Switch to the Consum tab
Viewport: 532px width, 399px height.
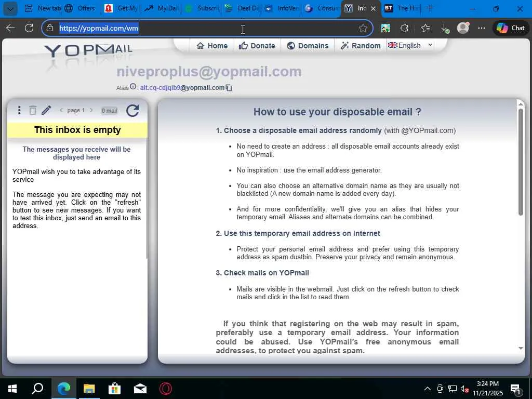point(322,8)
